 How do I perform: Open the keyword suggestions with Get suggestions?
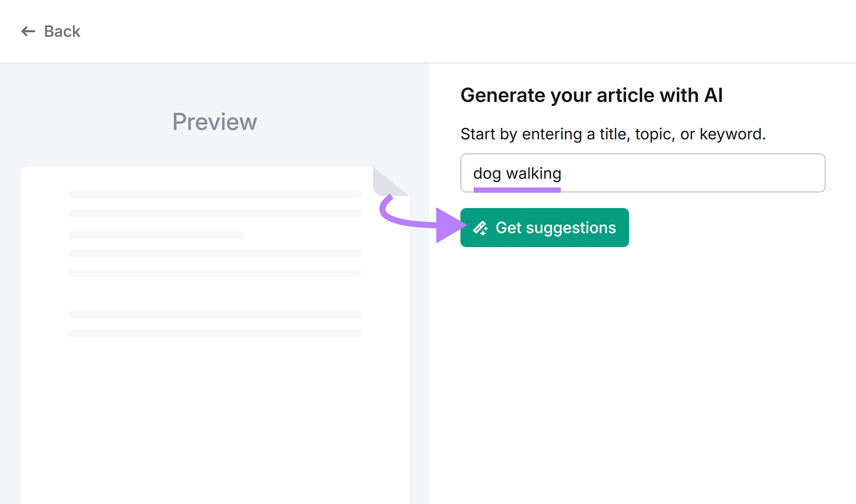544,227
